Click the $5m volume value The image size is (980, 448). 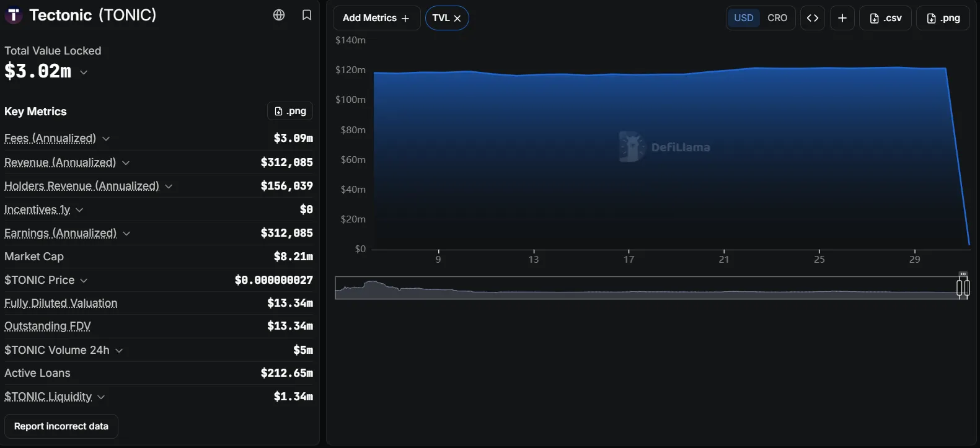(x=303, y=350)
